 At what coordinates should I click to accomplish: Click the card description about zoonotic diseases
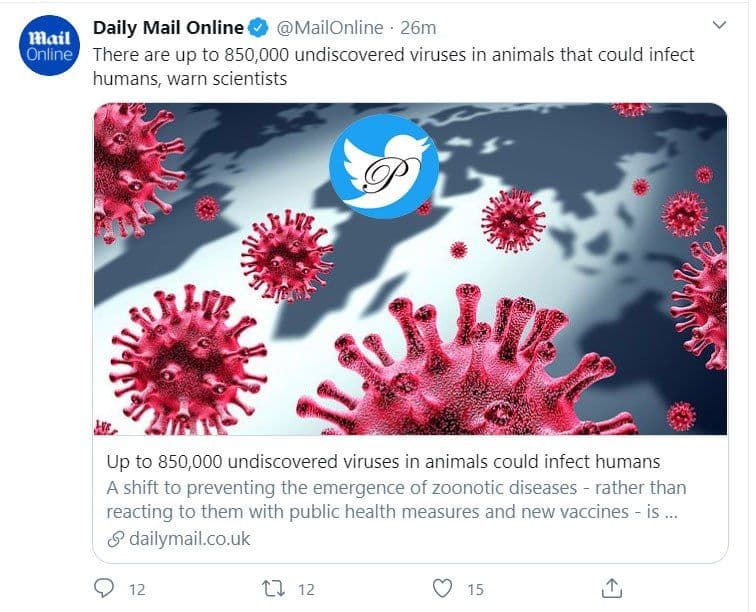coord(396,500)
